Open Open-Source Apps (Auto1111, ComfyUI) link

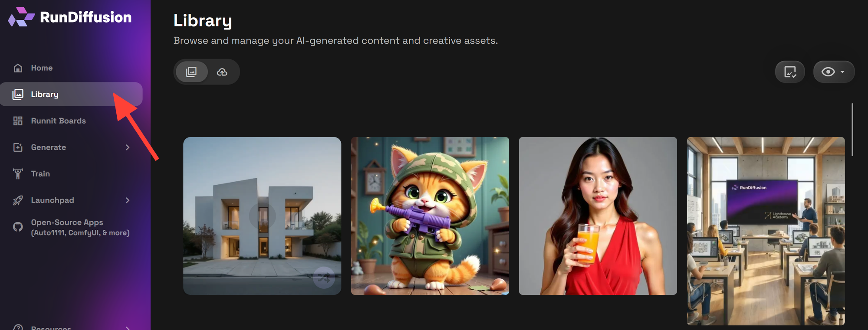[x=80, y=228]
